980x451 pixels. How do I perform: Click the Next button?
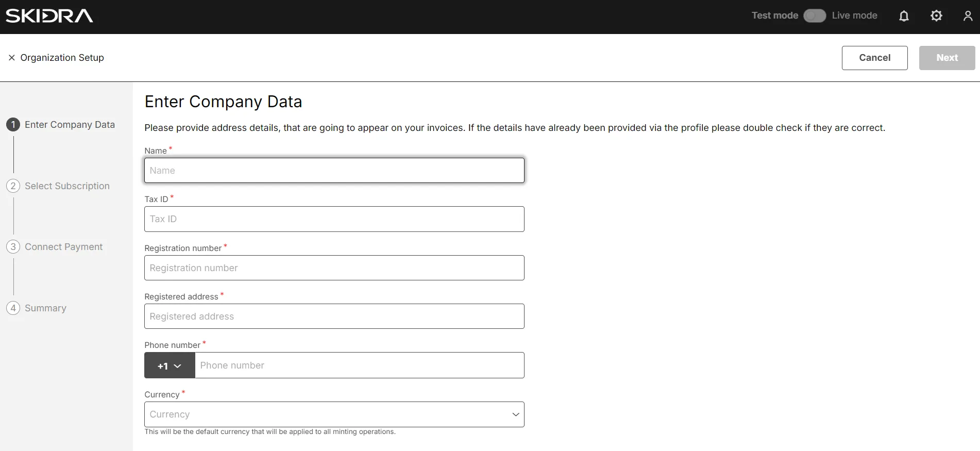[947, 58]
